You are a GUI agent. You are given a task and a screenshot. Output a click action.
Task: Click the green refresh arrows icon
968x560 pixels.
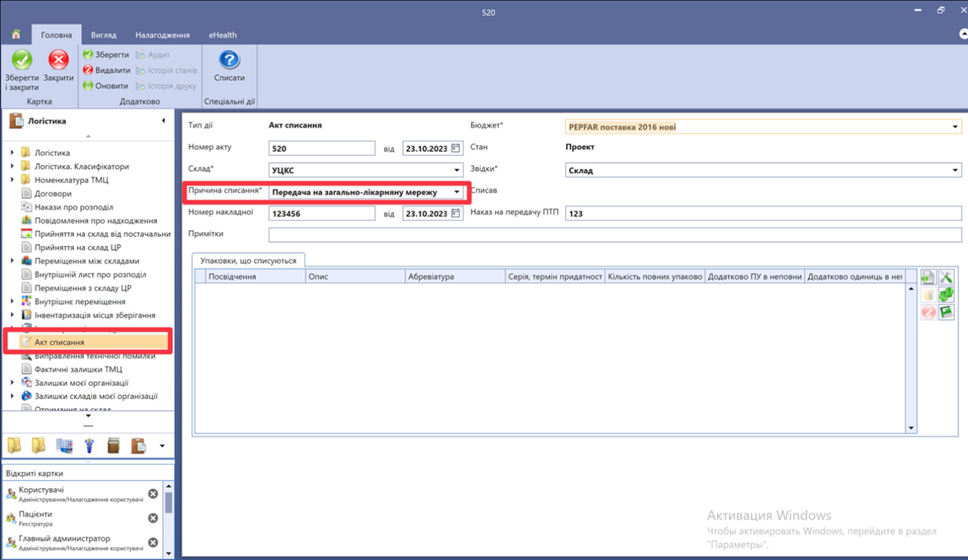click(946, 295)
